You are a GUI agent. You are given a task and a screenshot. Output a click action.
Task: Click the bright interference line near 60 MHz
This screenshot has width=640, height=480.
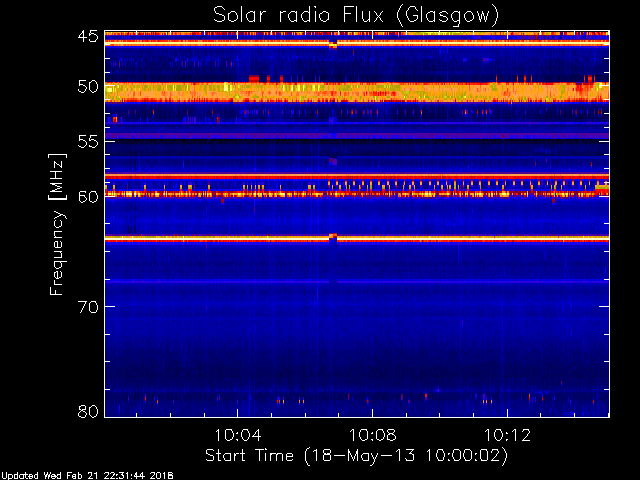click(357, 194)
